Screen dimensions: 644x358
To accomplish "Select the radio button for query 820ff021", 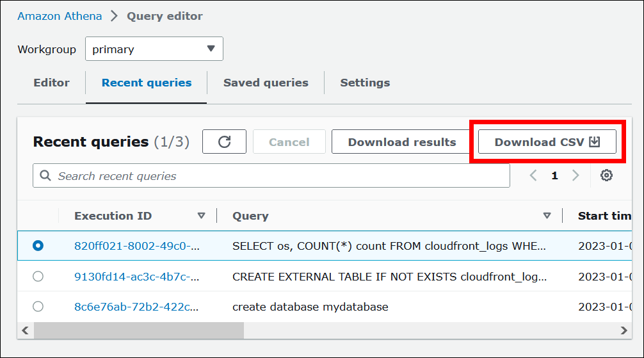I will pos(38,245).
